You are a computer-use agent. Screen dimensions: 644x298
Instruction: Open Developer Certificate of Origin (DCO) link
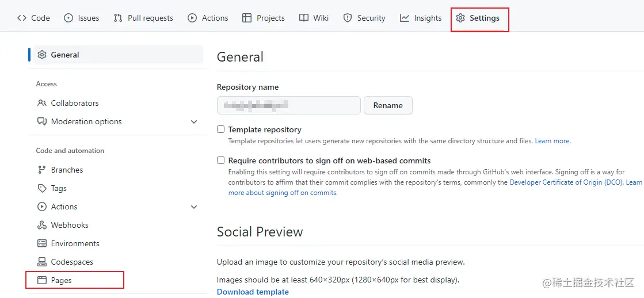click(567, 182)
